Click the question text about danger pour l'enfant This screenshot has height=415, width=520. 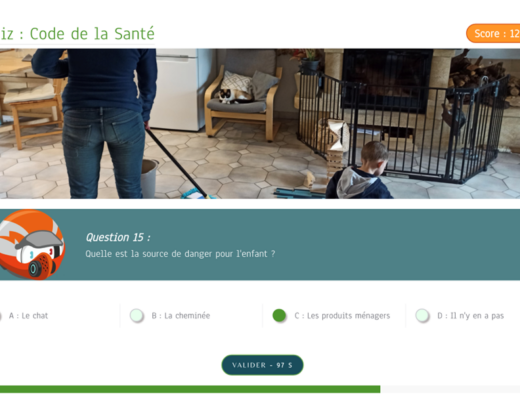[x=180, y=254]
